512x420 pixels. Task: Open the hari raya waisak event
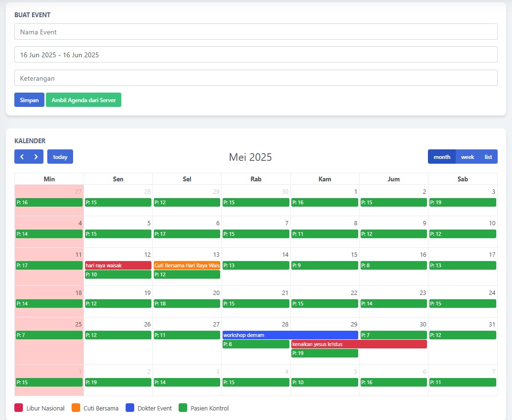[x=118, y=265]
